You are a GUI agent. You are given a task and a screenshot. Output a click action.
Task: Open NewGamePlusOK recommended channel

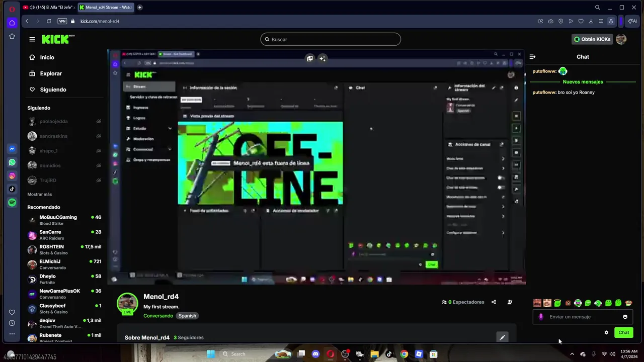pyautogui.click(x=64, y=294)
